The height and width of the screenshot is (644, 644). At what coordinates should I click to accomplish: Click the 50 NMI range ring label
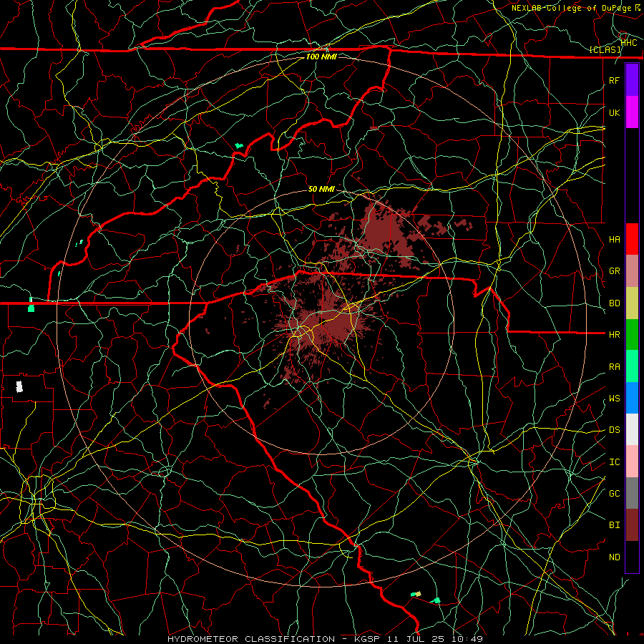tap(321, 189)
